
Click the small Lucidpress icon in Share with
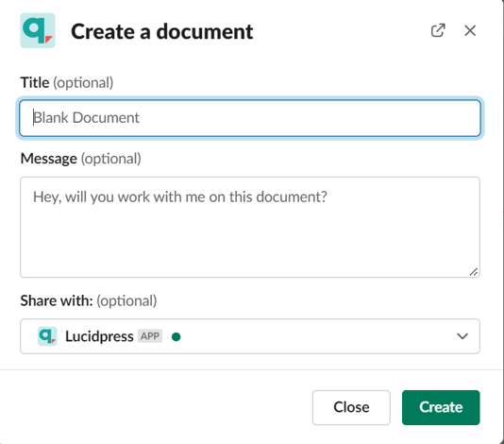pyautogui.click(x=47, y=336)
